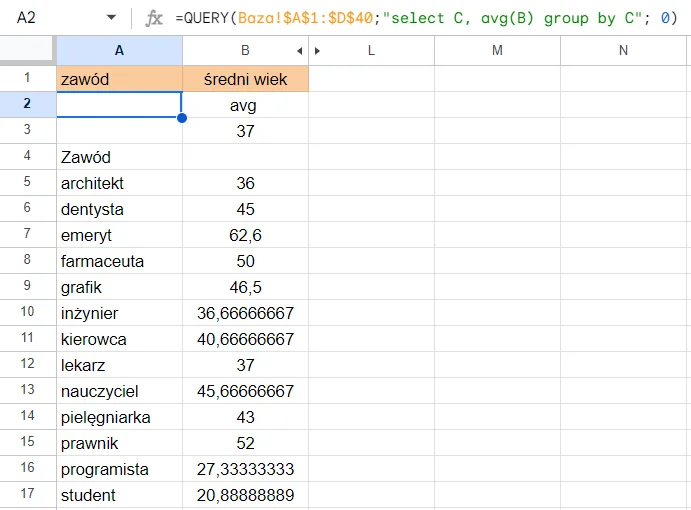Click the select-all corner box
Viewport: 691px width, 510px height.
coord(28,51)
